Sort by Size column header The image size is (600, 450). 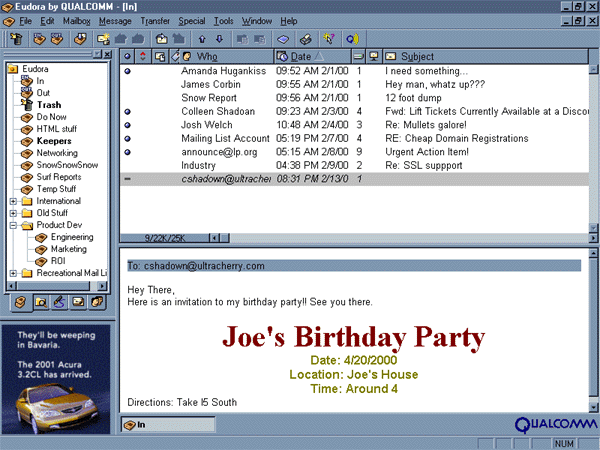[x=359, y=57]
